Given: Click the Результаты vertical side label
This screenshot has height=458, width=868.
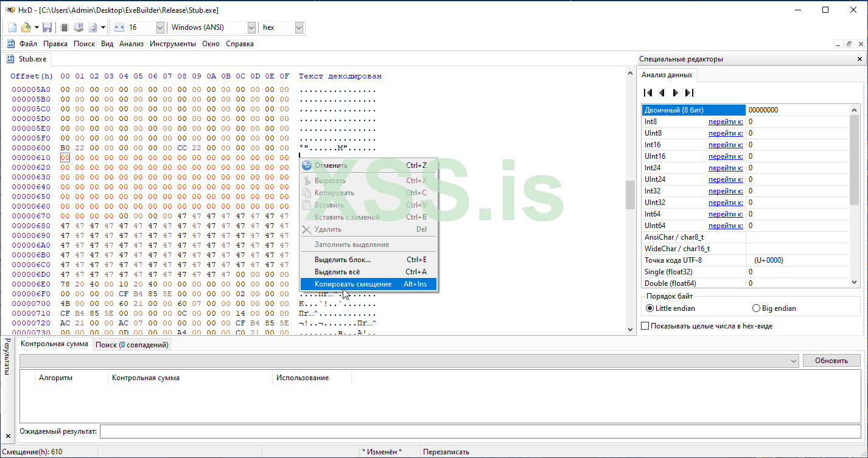Looking at the screenshot, I should 7,358.
